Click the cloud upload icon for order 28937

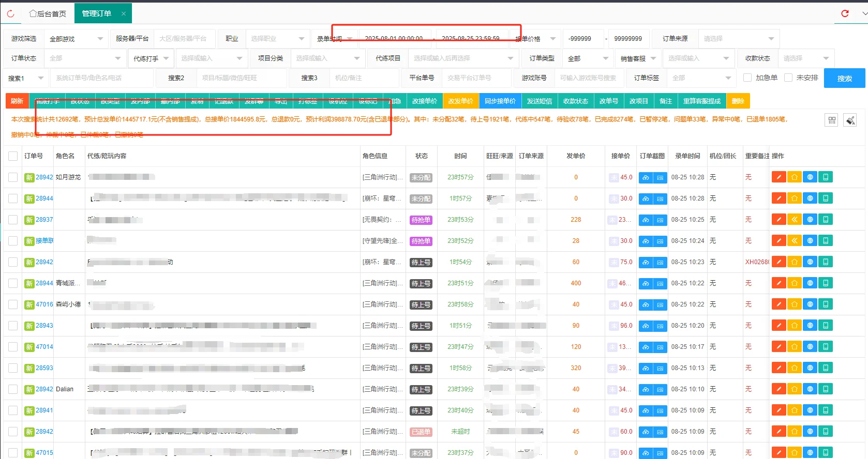coord(646,220)
